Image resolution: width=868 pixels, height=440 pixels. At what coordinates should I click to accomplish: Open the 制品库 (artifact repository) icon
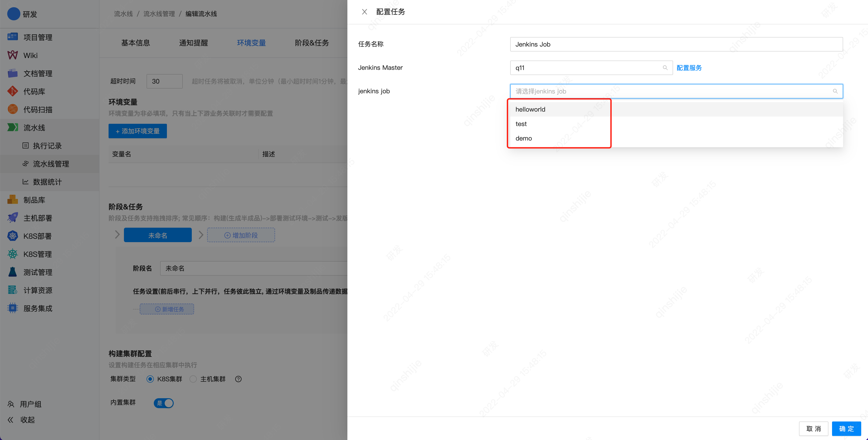12,200
